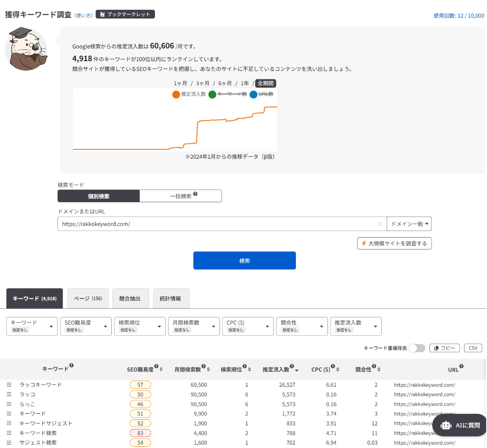The width and height of the screenshot is (487, 448).
Task: Click the SEO難易度 column help icon
Action: click(x=157, y=366)
